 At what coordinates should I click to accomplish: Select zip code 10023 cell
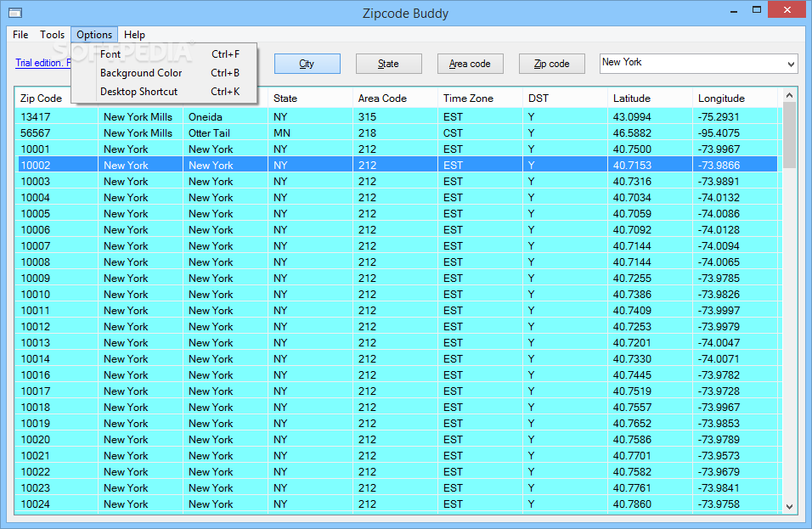coord(58,487)
